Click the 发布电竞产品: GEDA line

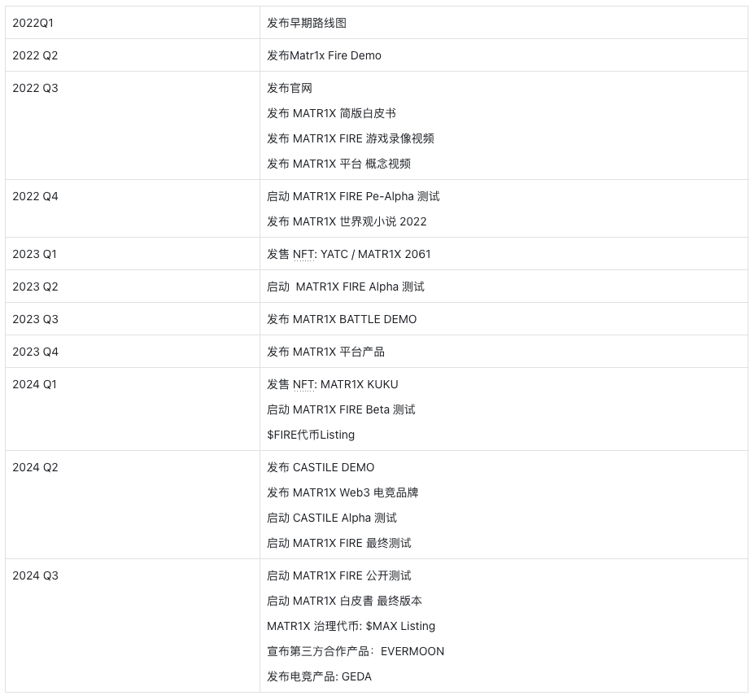[x=319, y=676]
